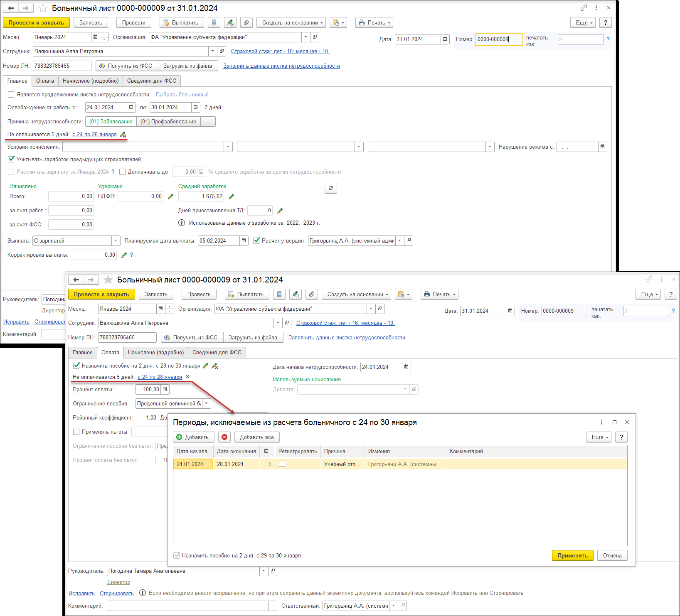Click the refresh recalculation icon button
Screen dimensions: 680x616
click(331, 188)
